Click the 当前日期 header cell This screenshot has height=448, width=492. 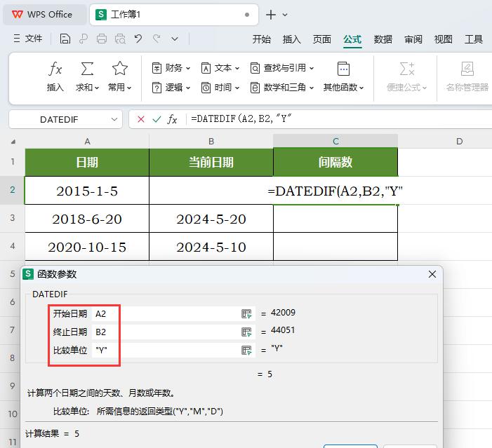click(211, 162)
